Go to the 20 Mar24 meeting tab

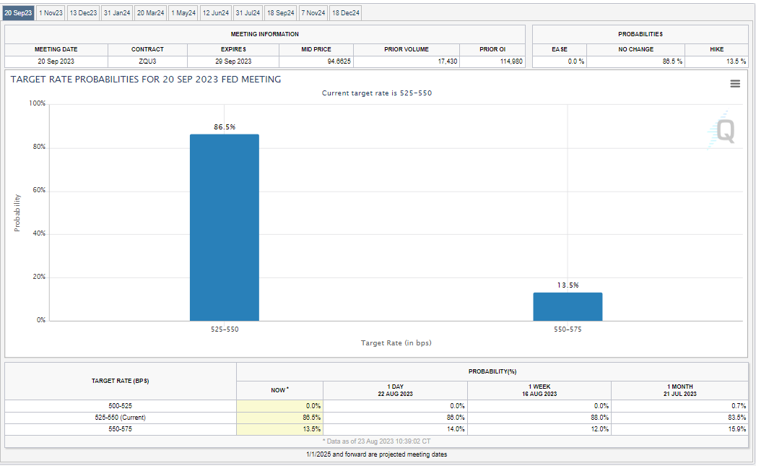click(151, 13)
